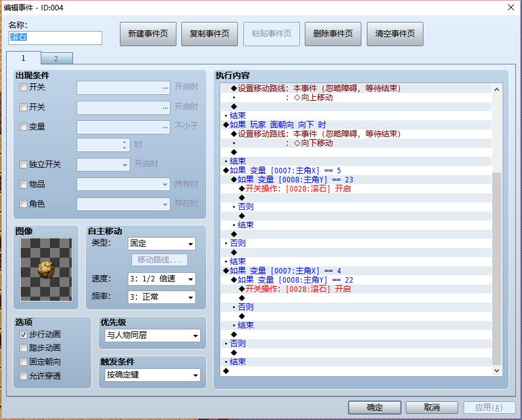
Task: Click the 变量 condition field
Action: click(124, 128)
